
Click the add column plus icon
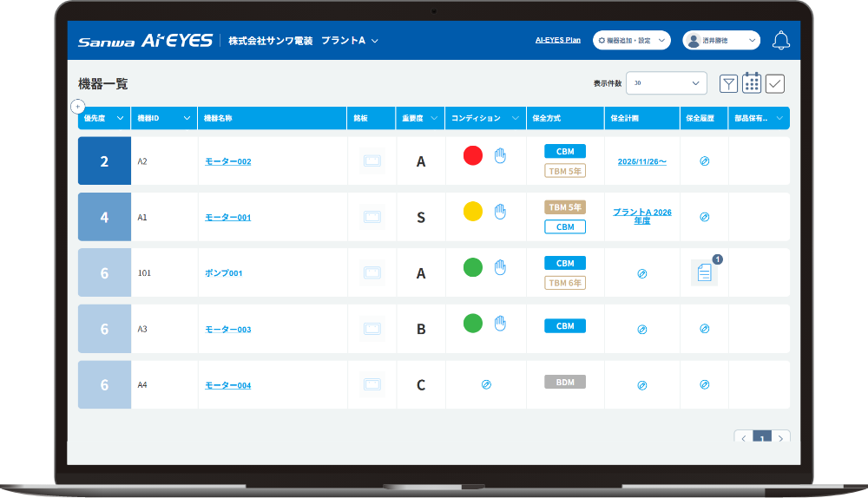click(x=78, y=107)
